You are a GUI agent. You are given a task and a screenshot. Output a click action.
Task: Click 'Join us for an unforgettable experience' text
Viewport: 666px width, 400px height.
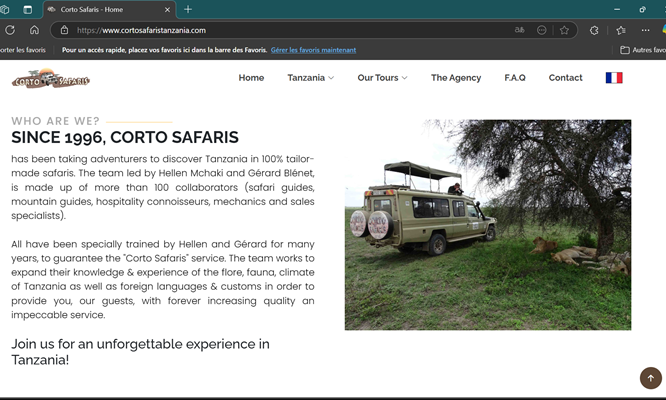coord(140,352)
